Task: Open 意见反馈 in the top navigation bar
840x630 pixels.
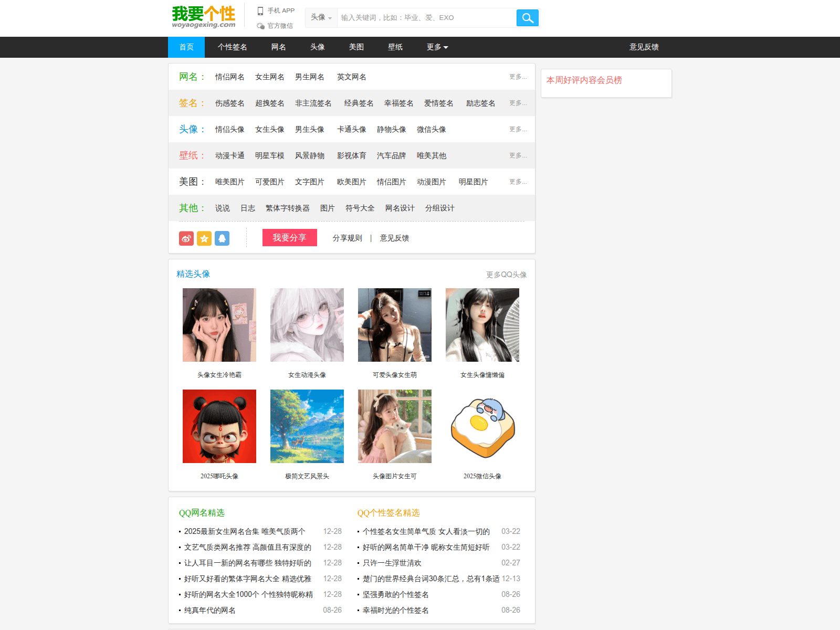Action: click(644, 47)
